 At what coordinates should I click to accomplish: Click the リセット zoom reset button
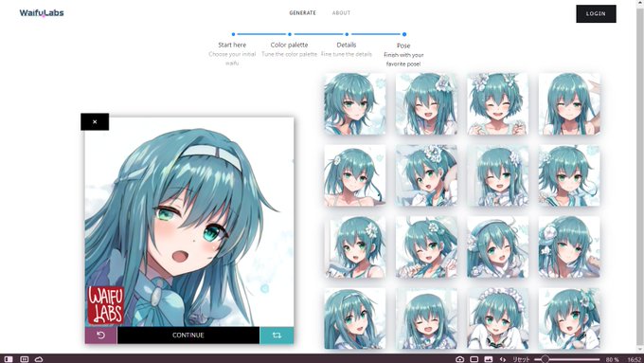click(x=521, y=360)
